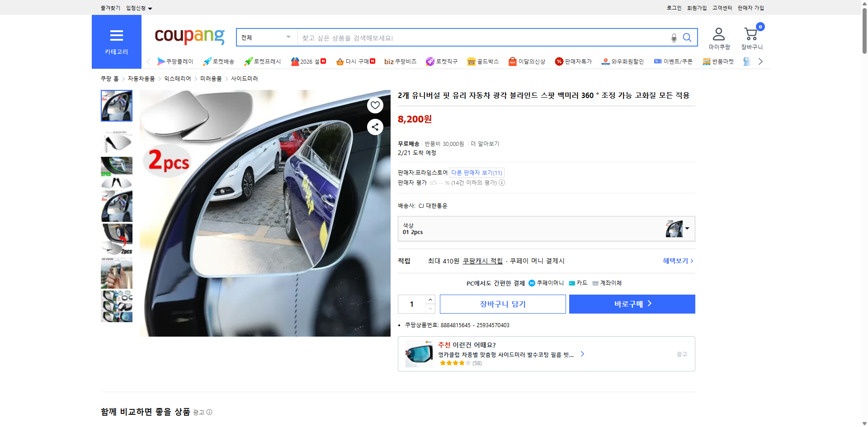Image resolution: width=868 pixels, height=427 pixels.
Task: Go to 사이드미러 in the breadcrumb
Action: coord(244,78)
